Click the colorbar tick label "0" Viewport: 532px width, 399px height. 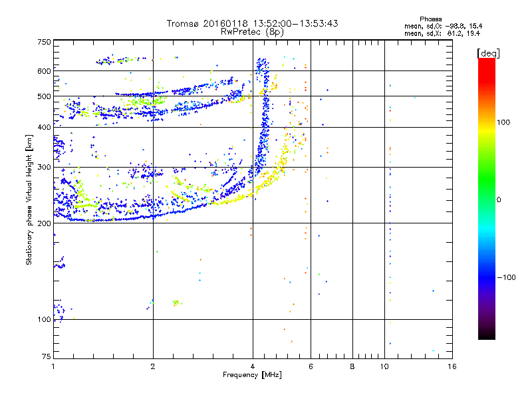pyautogui.click(x=499, y=200)
